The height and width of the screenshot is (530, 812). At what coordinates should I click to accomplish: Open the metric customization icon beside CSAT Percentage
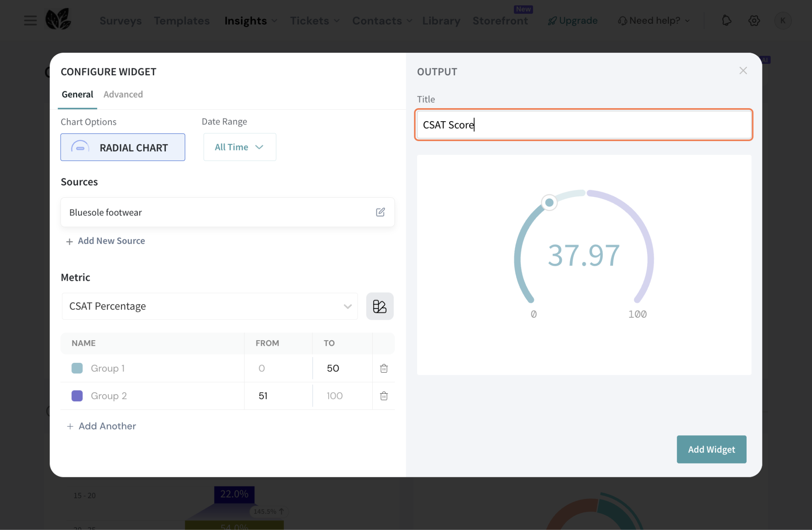pos(379,306)
